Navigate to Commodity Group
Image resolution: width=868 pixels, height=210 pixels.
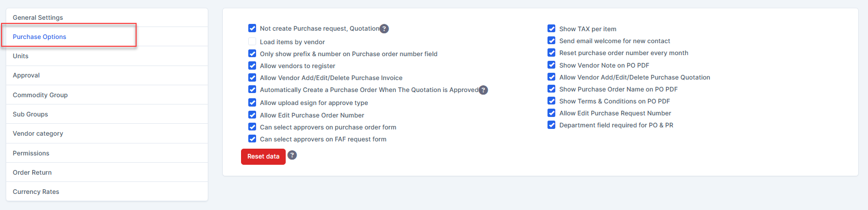[x=41, y=95]
